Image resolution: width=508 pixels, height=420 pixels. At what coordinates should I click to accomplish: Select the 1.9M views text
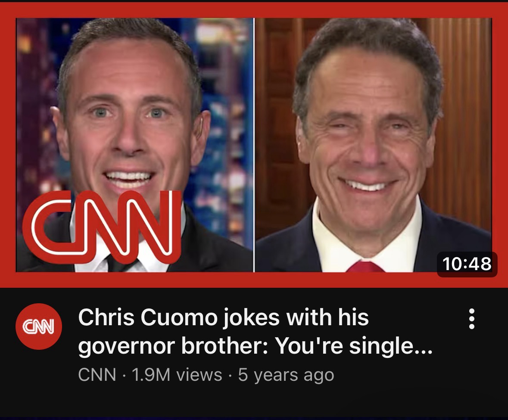(x=177, y=374)
